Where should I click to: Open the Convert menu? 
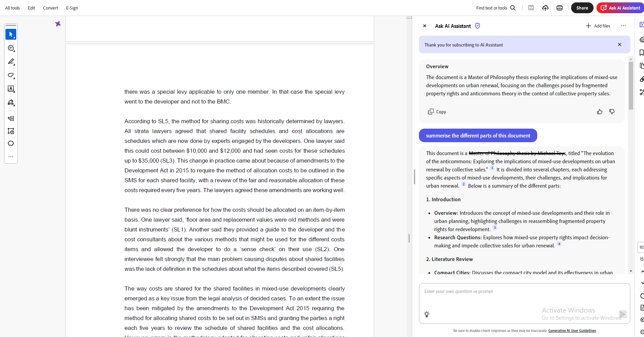pyautogui.click(x=51, y=8)
